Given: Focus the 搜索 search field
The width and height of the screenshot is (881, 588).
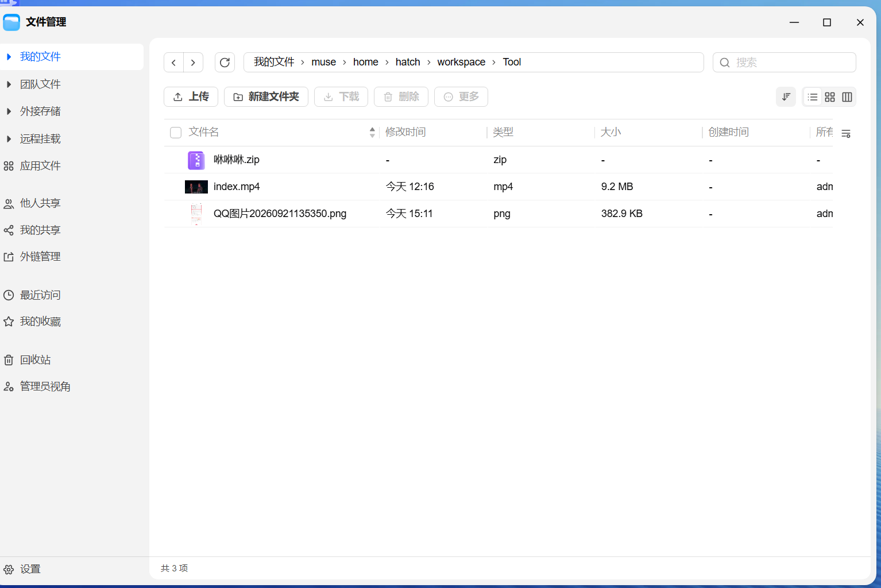Looking at the screenshot, I should 785,63.
